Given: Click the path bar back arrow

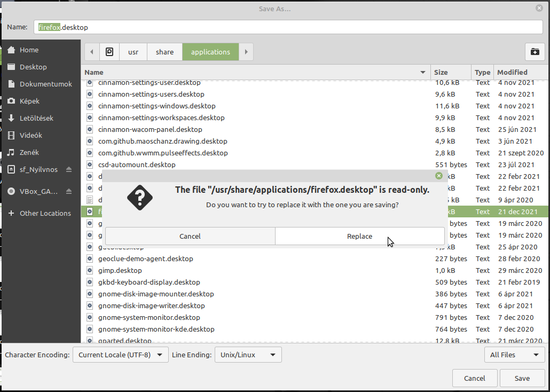Looking at the screenshot, I should (92, 52).
